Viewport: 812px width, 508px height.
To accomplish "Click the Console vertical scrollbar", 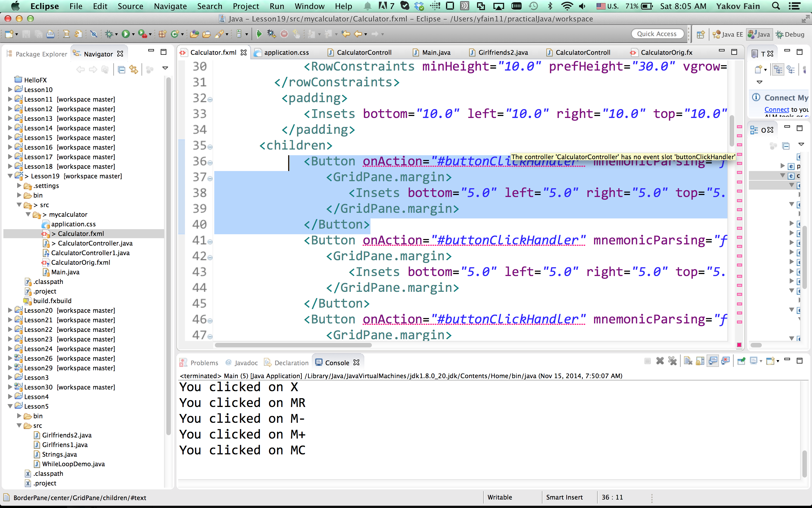I will tap(804, 464).
